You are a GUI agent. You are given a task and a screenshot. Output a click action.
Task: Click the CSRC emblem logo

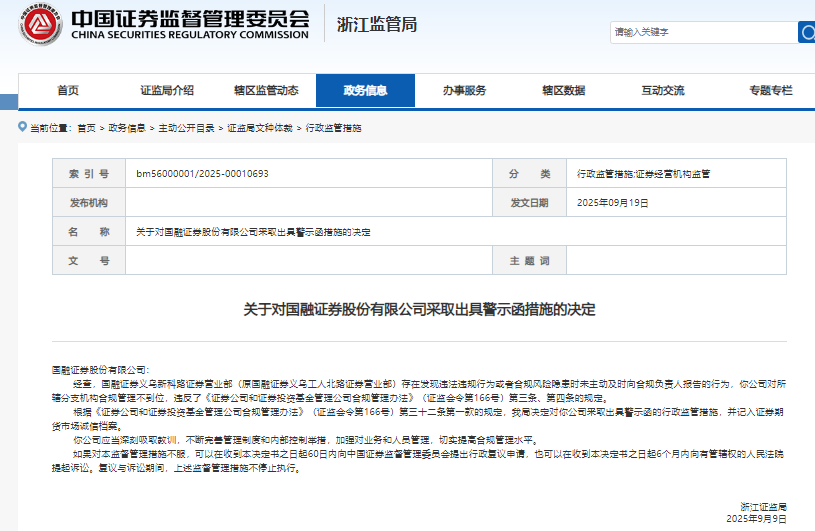click(x=39, y=27)
